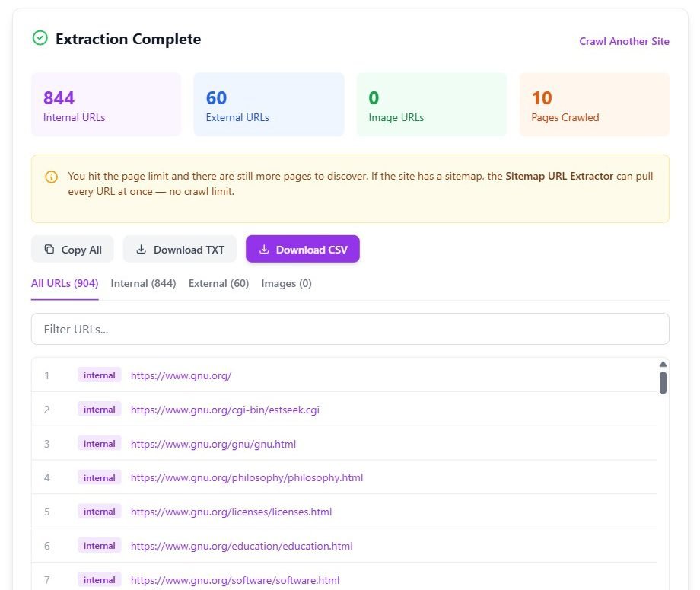Click the 60 External URLs card

pyautogui.click(x=269, y=104)
